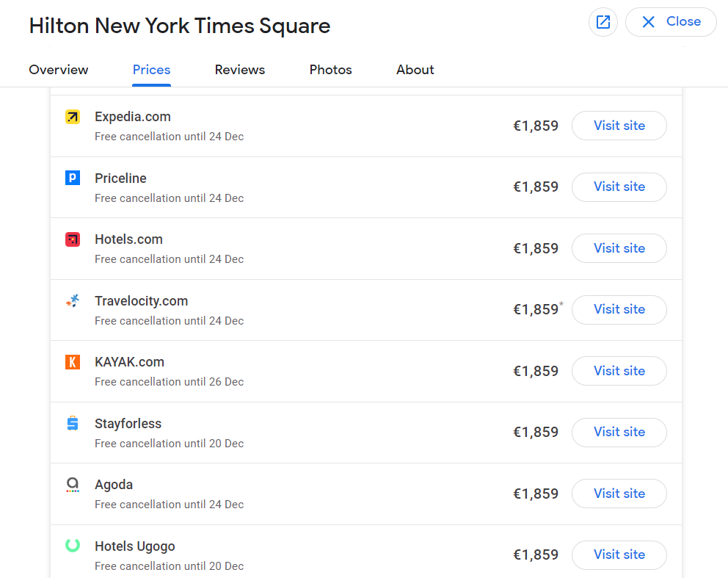
Task: Click the Hotels.com red logo icon
Action: [73, 239]
